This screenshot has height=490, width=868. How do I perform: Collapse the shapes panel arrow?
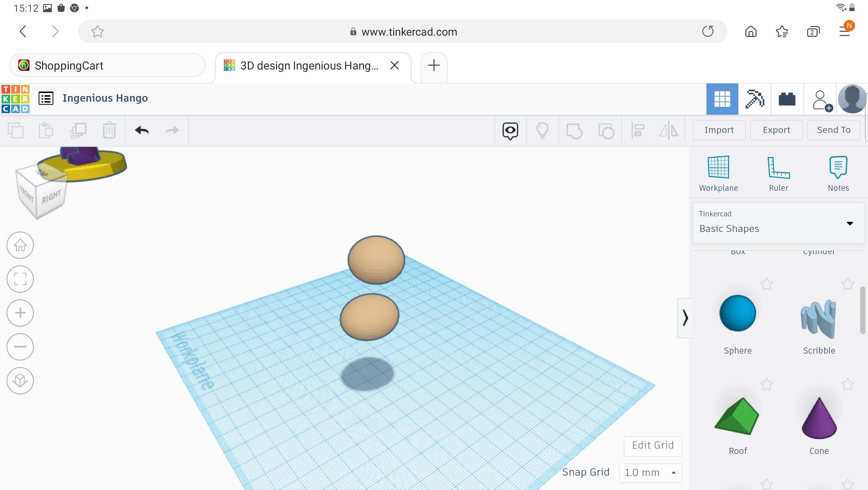[684, 318]
